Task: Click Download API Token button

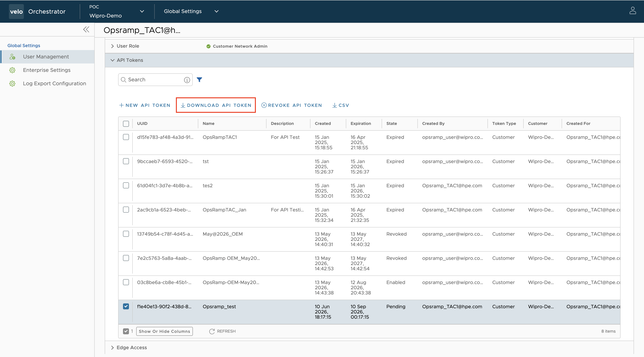Action: [x=216, y=105]
